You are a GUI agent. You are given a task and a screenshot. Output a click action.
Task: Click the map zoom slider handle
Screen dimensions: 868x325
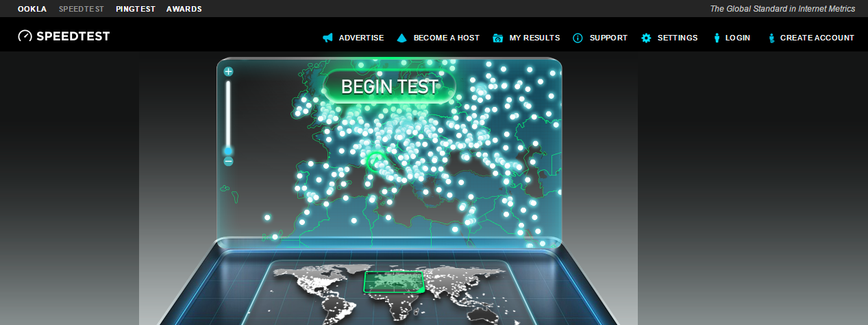228,151
